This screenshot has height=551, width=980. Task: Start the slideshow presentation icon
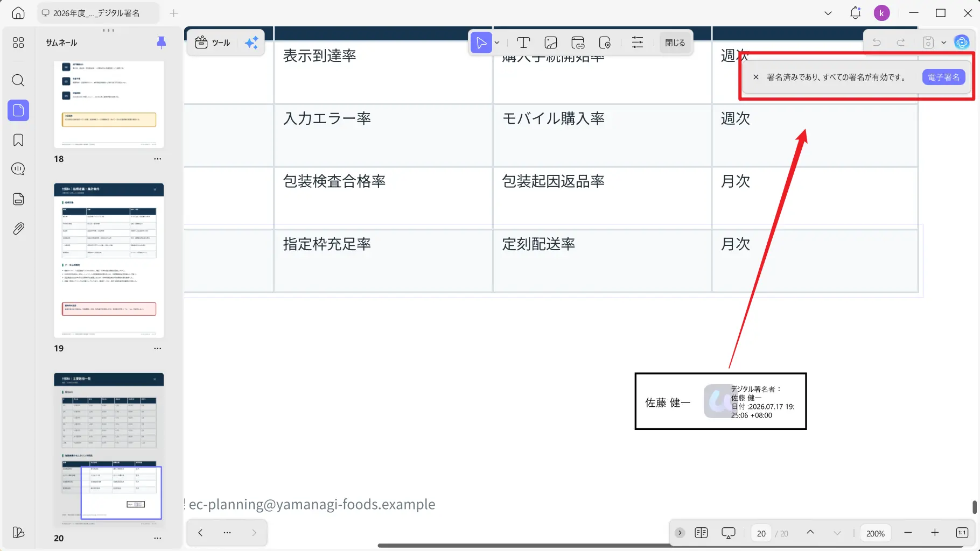728,533
